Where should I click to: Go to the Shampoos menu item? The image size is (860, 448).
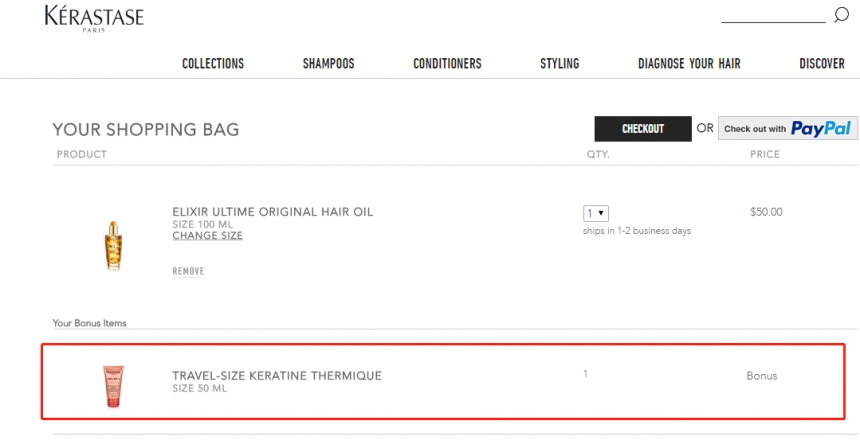pos(328,63)
